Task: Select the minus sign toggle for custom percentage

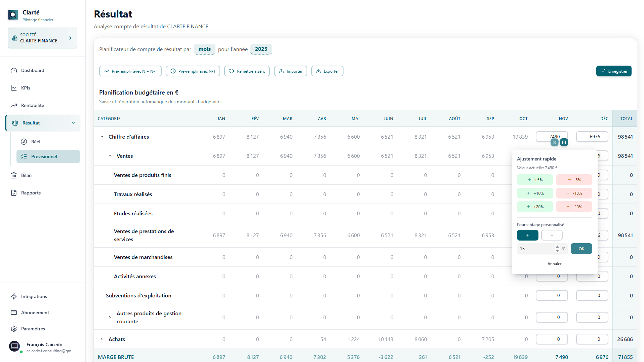Action: pyautogui.click(x=552, y=235)
